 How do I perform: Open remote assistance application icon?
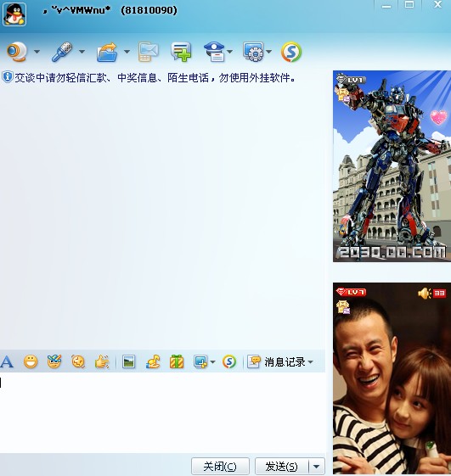tap(253, 52)
